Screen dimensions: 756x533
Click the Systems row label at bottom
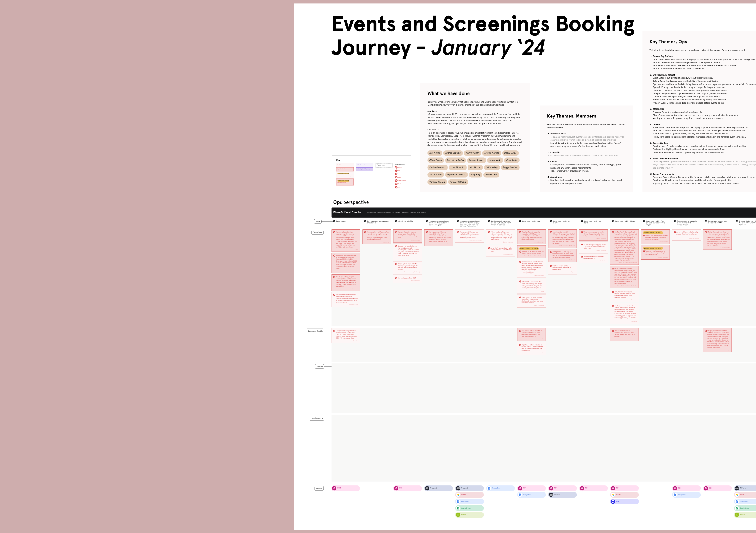(x=319, y=488)
